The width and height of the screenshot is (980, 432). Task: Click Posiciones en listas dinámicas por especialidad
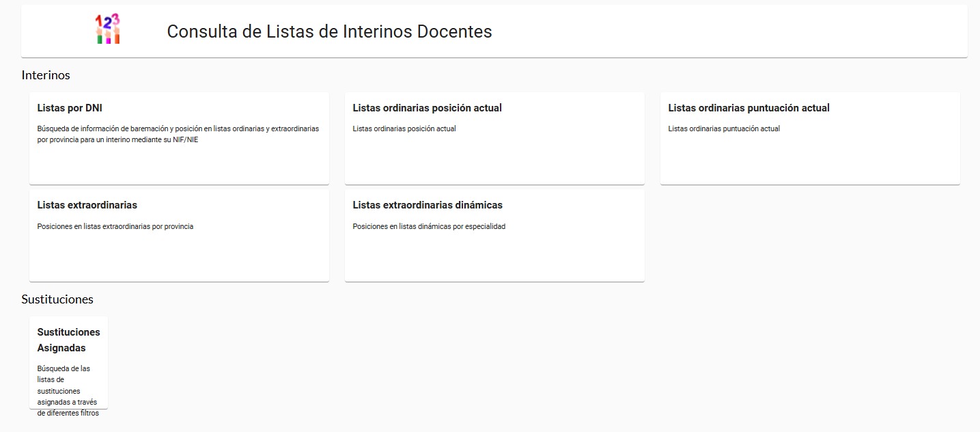(x=429, y=226)
